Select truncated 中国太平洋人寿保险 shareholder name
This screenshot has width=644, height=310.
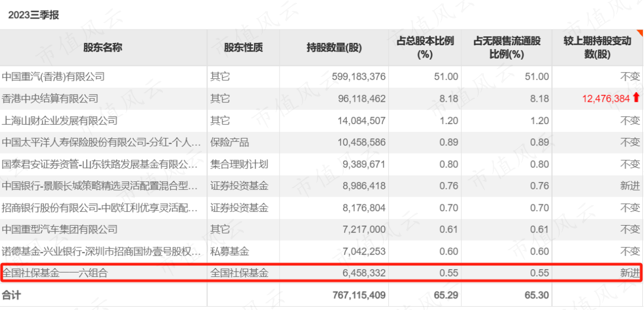(102, 142)
